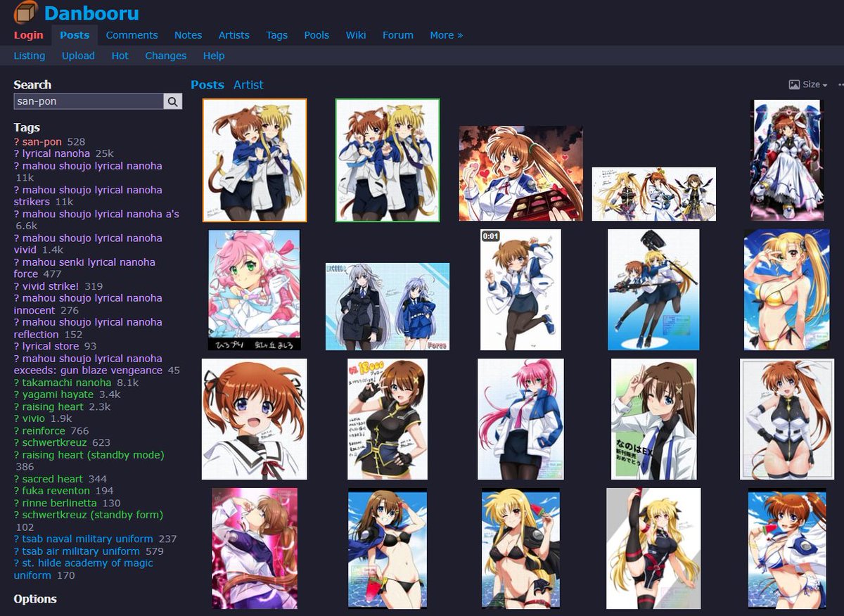Image resolution: width=844 pixels, height=616 pixels.
Task: Click the image icon beside Size
Action: point(794,84)
